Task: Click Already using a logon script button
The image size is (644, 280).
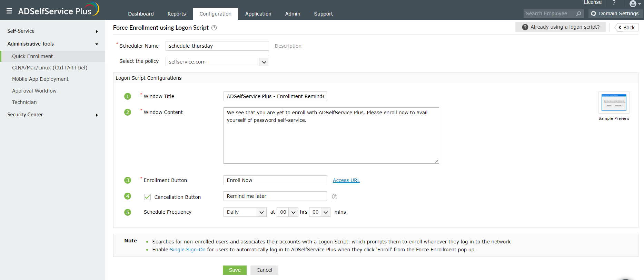Action: tap(561, 27)
